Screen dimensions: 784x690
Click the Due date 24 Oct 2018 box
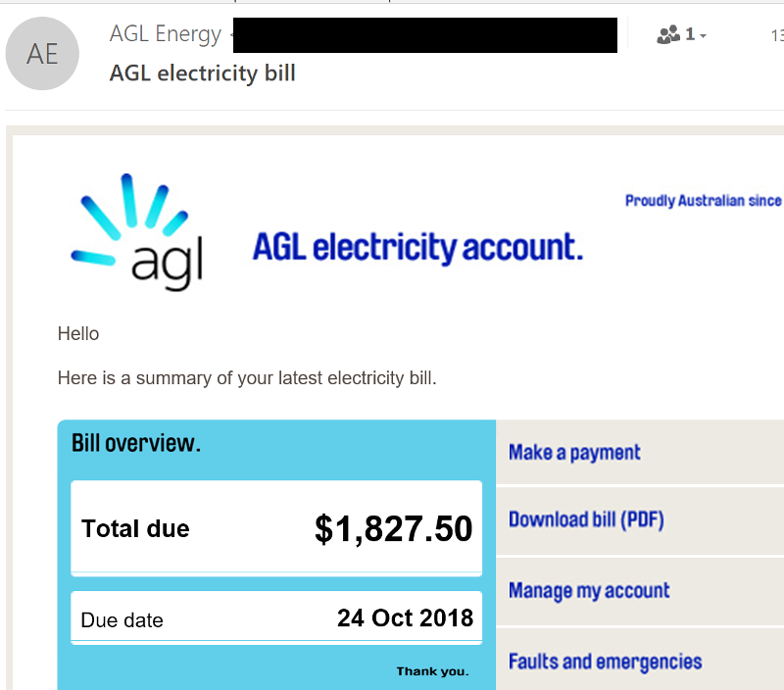pos(276,618)
